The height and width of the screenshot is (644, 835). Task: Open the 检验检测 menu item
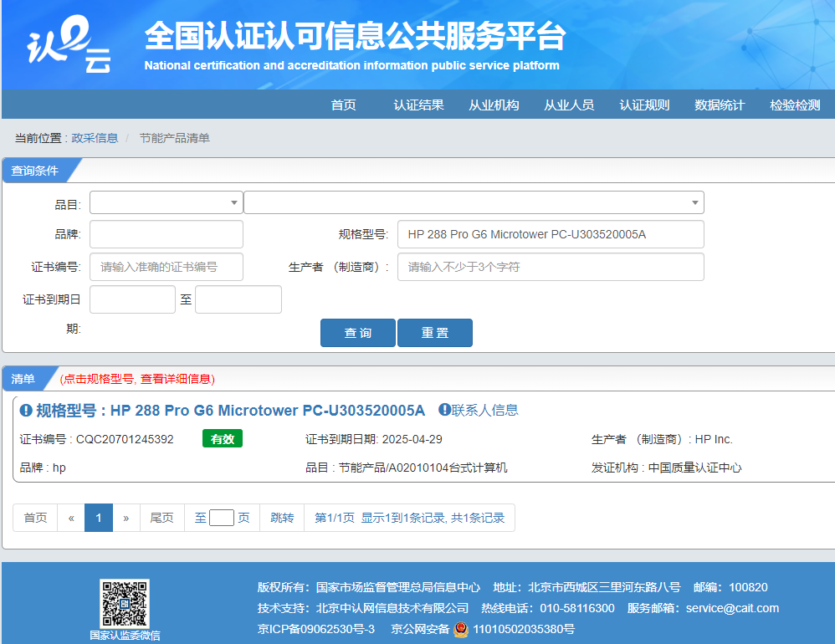point(795,105)
